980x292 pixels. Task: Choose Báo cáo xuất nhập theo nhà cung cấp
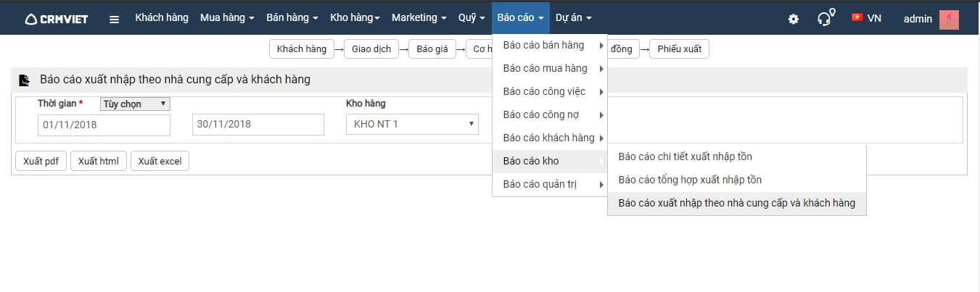coord(737,203)
